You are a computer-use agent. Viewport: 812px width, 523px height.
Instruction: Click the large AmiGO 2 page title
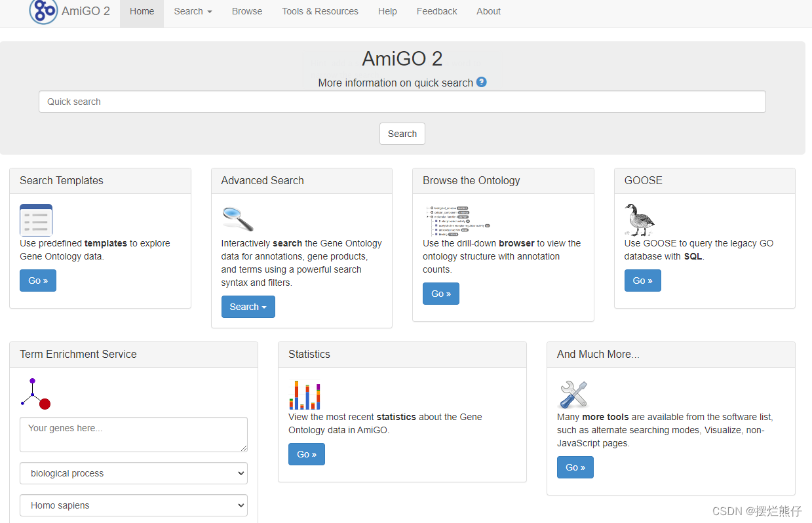(402, 58)
